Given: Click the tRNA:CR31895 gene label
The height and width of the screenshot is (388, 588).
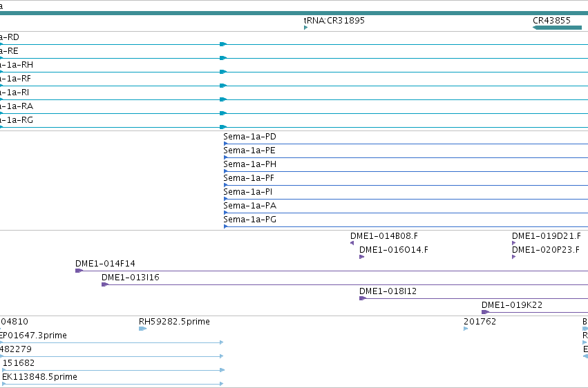Looking at the screenshot, I should pos(334,20).
